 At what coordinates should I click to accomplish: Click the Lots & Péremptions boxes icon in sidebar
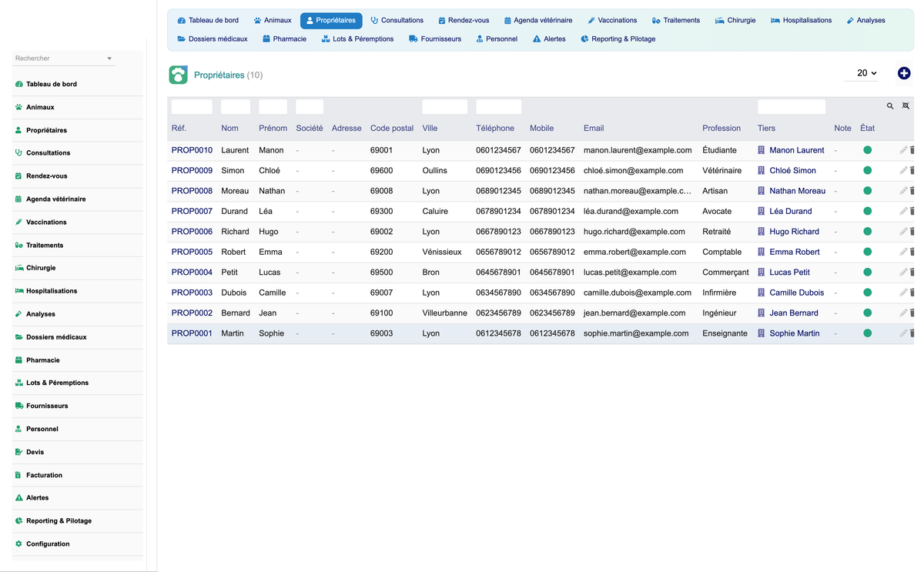[19, 383]
